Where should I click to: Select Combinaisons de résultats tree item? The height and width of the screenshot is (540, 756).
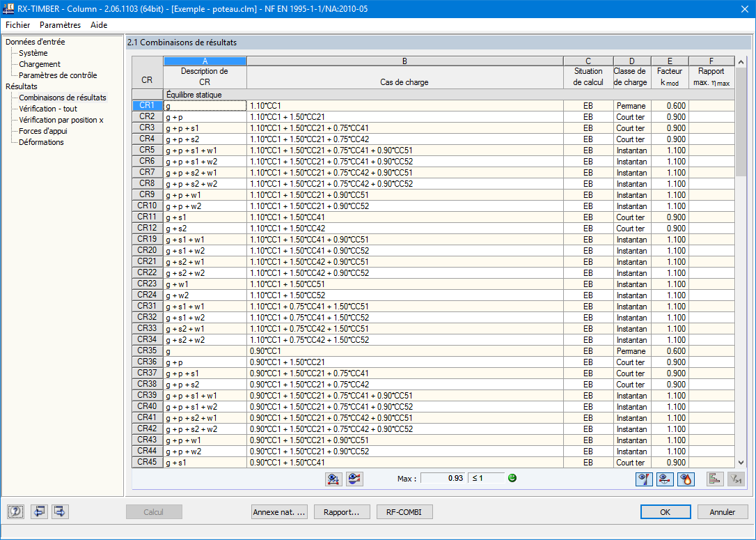63,98
